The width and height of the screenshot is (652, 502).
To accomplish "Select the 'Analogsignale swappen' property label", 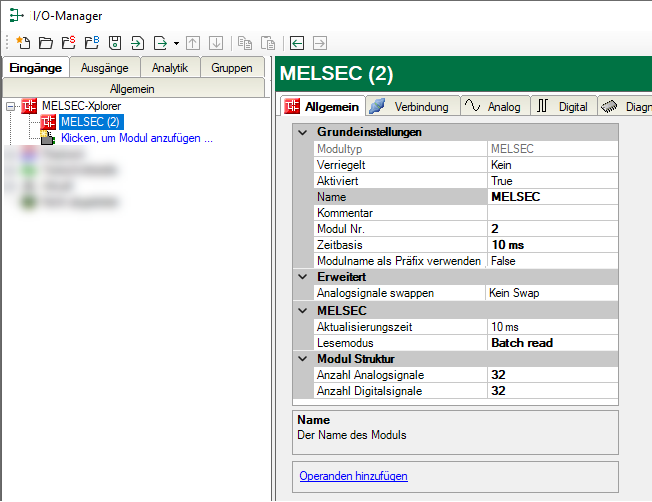I will coord(375,293).
